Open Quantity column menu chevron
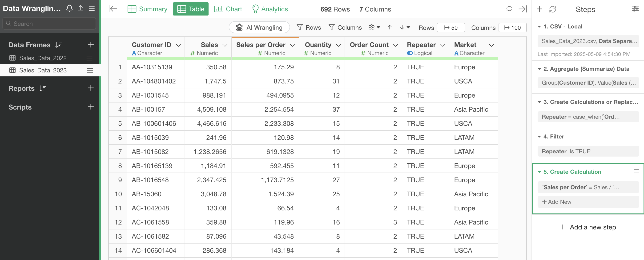This screenshot has width=644, height=260. pyautogui.click(x=338, y=45)
